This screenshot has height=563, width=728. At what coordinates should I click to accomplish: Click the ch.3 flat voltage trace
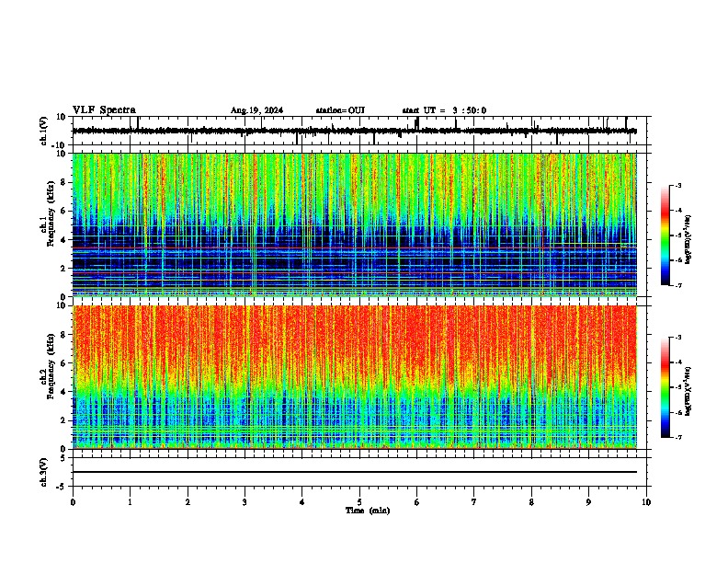tap(354, 472)
